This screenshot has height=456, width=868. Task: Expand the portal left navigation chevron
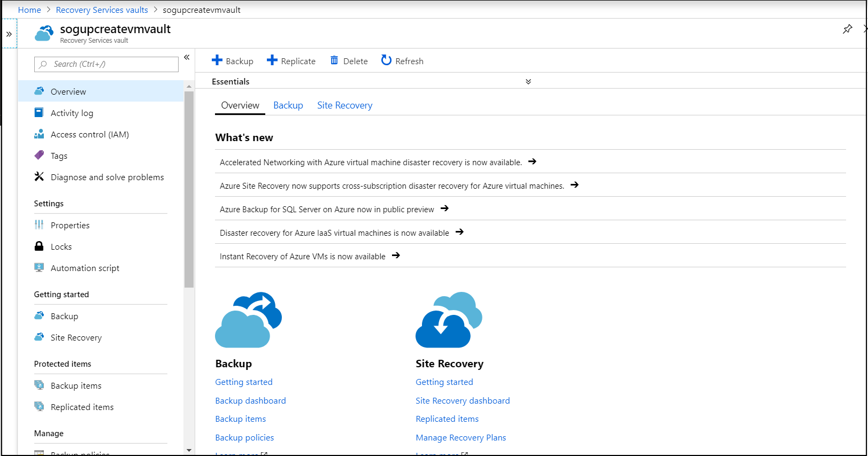[x=9, y=34]
